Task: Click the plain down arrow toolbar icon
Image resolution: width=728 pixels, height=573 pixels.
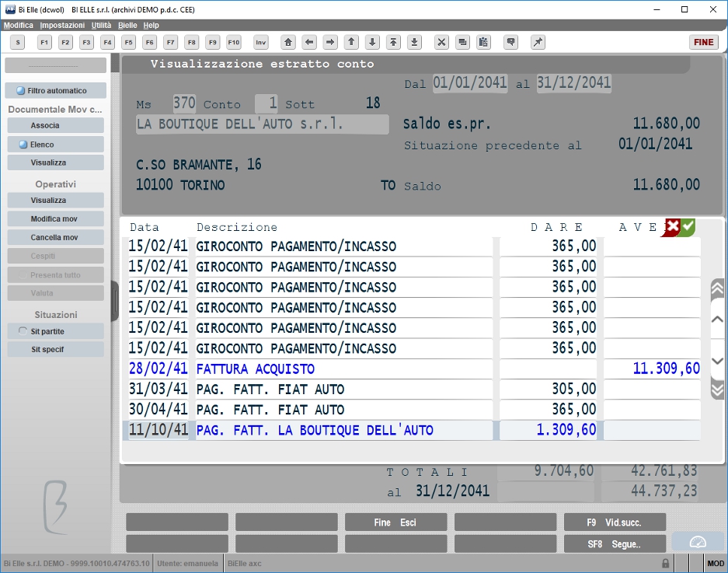Action: pyautogui.click(x=372, y=42)
